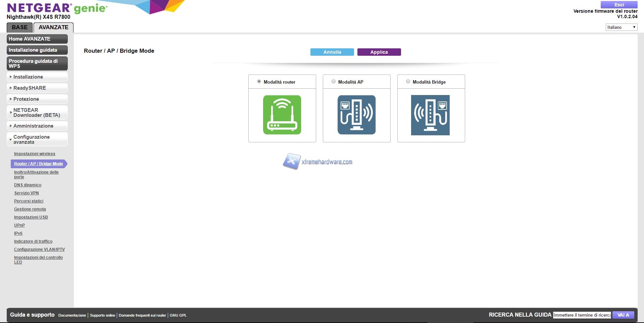The height and width of the screenshot is (323, 644).
Task: Switch to the AVANZATE tab
Action: [x=53, y=28]
